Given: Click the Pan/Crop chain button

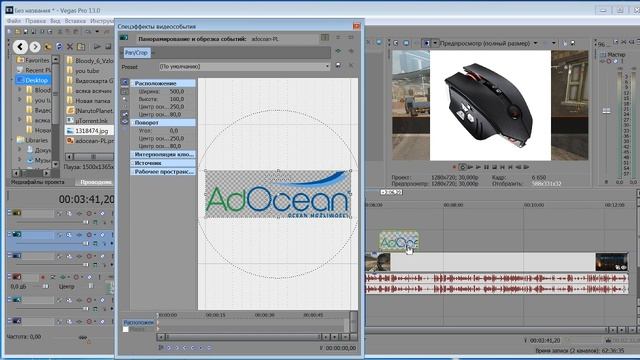Looking at the screenshot, I should pyautogui.click(x=136, y=53).
